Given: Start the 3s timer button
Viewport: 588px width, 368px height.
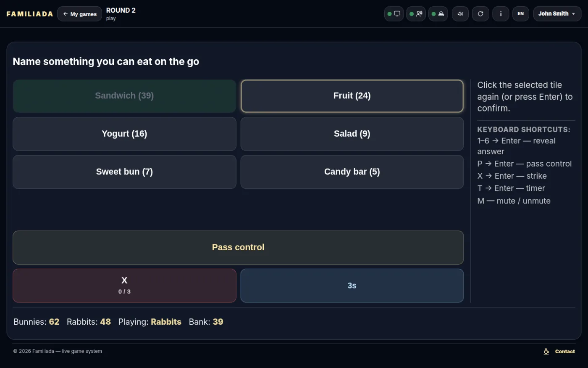Looking at the screenshot, I should (x=352, y=286).
